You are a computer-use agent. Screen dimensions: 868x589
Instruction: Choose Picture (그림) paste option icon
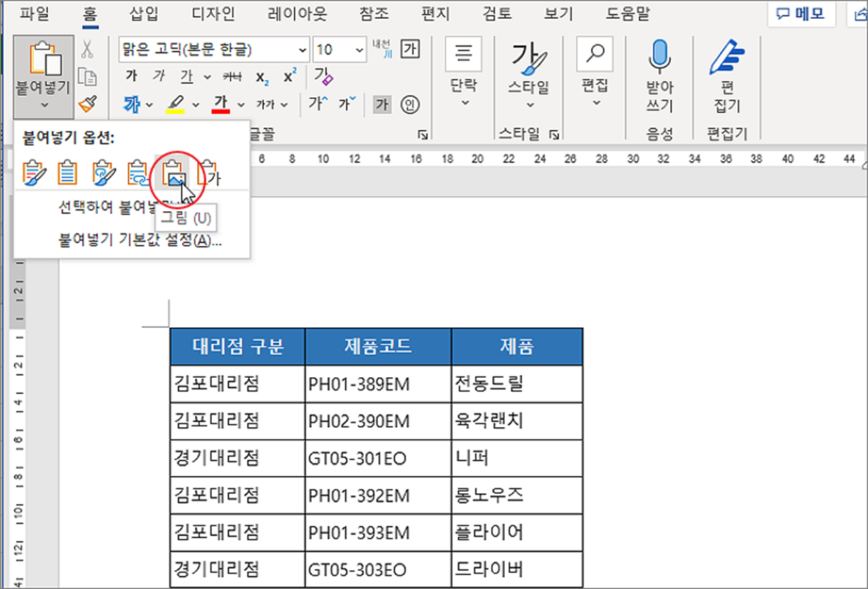coord(172,172)
